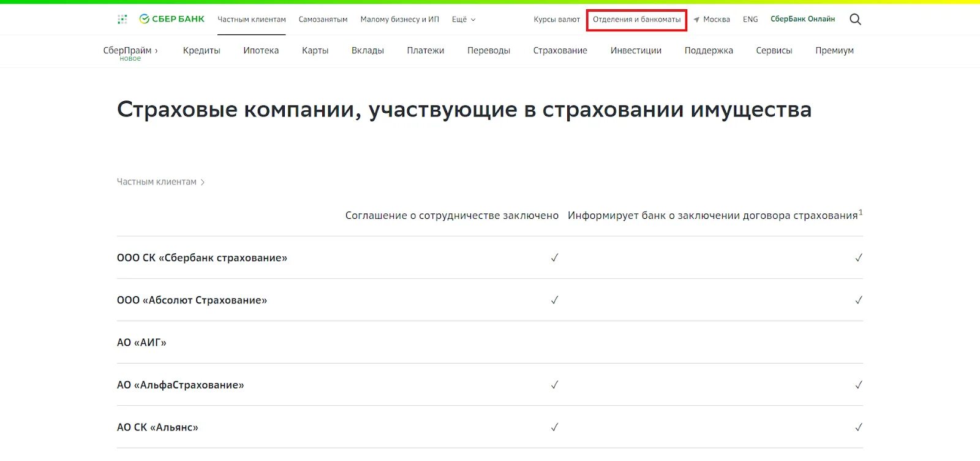Open the СберПрайм section
The height and width of the screenshot is (461, 980).
coord(130,51)
